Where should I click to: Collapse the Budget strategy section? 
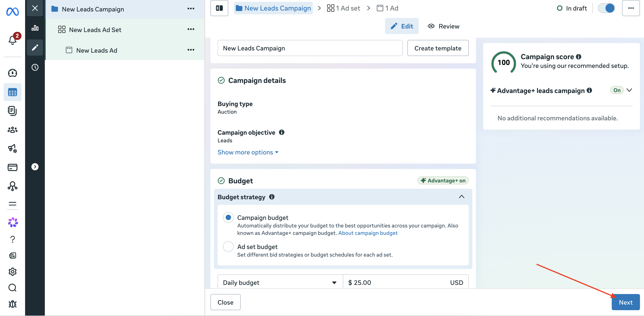coord(462,197)
